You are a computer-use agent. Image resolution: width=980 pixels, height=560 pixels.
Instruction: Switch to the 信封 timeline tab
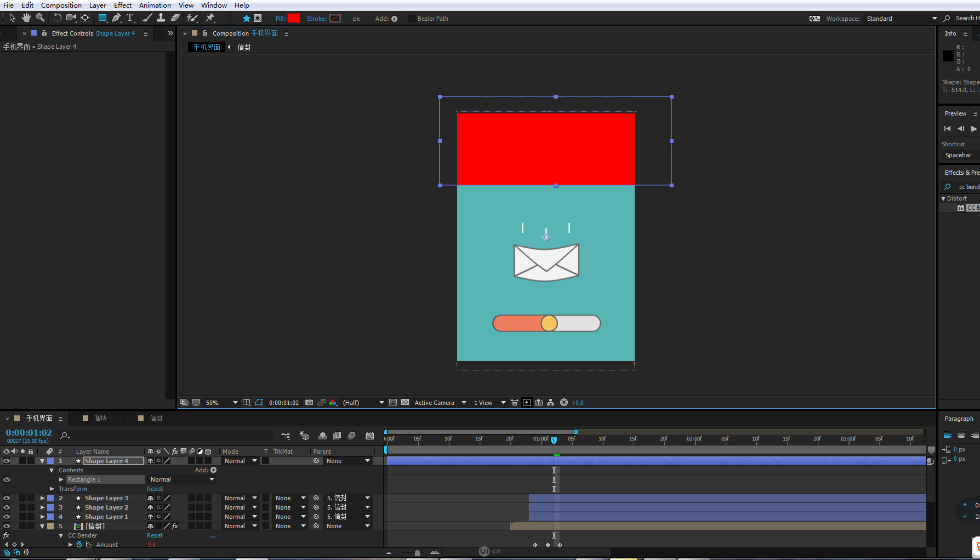tap(156, 418)
